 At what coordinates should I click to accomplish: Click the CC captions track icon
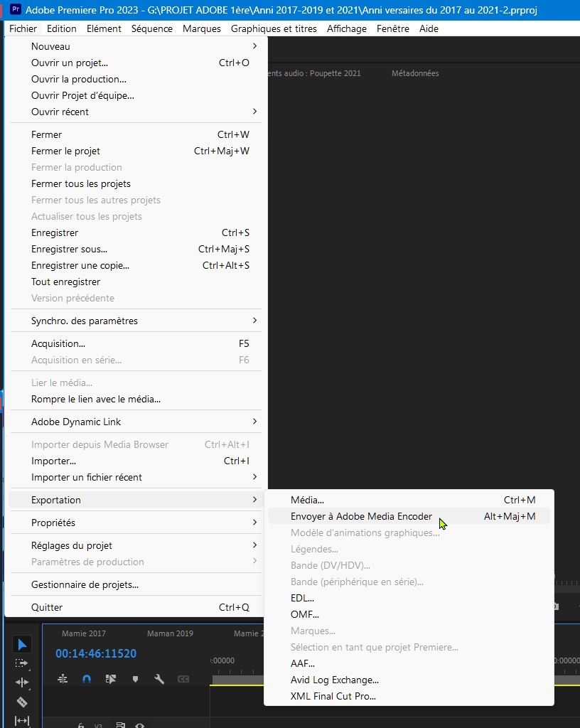click(183, 679)
